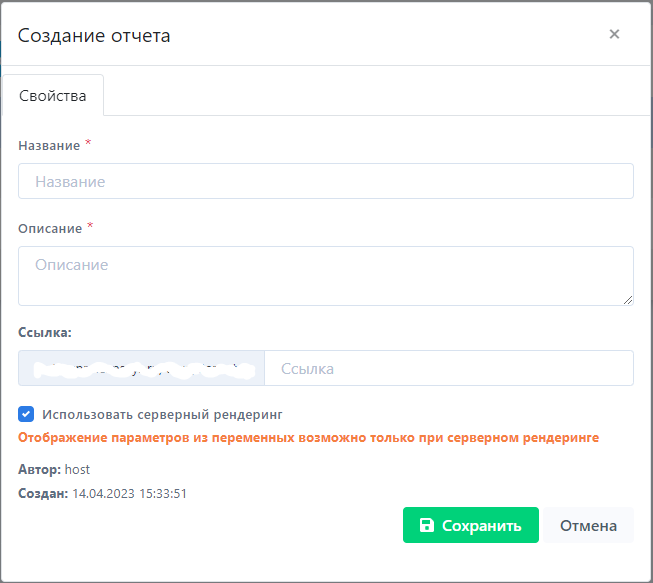The image size is (653, 583).
Task: Click the Использовать серверный рендеринг label text
Action: (x=163, y=413)
